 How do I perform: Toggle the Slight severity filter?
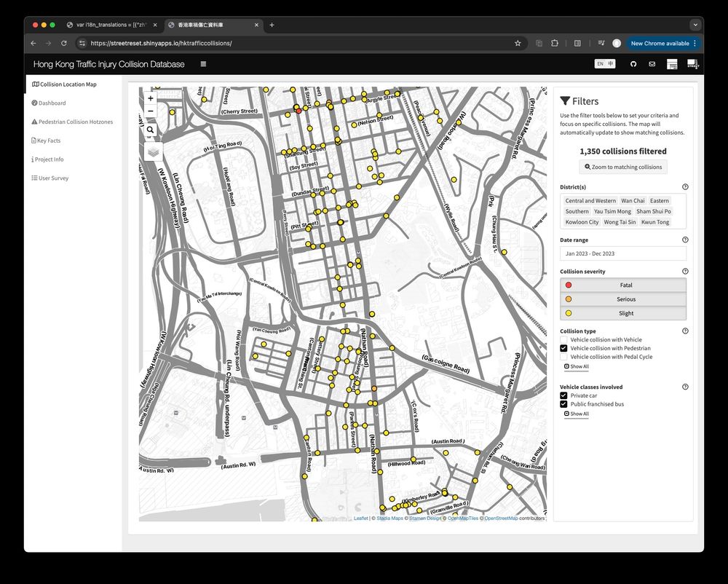[623, 313]
